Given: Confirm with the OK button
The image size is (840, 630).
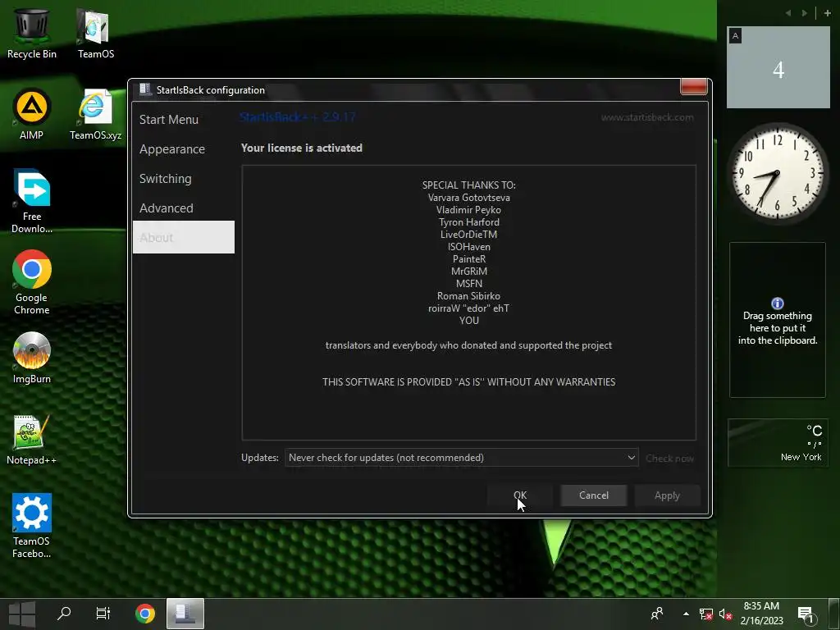Looking at the screenshot, I should (519, 495).
